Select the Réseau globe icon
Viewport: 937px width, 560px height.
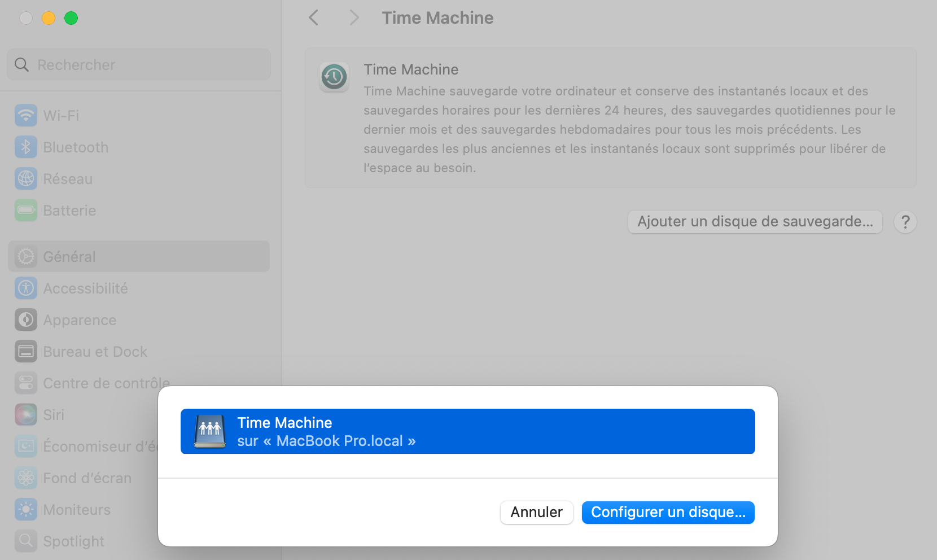(x=26, y=179)
